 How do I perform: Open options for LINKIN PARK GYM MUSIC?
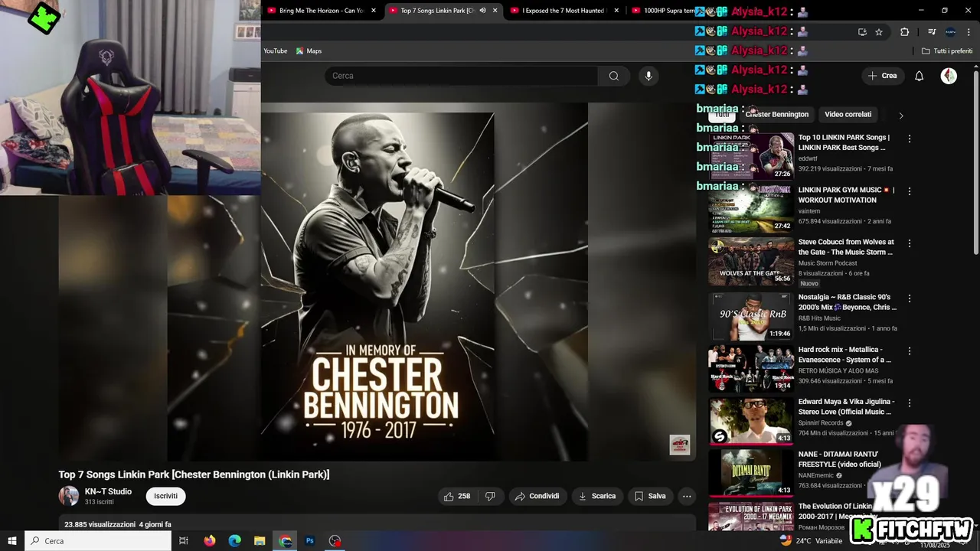click(x=910, y=191)
